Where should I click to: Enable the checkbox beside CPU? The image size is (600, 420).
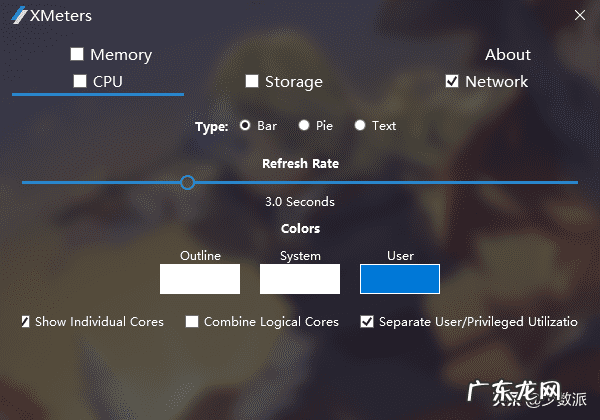tap(80, 81)
